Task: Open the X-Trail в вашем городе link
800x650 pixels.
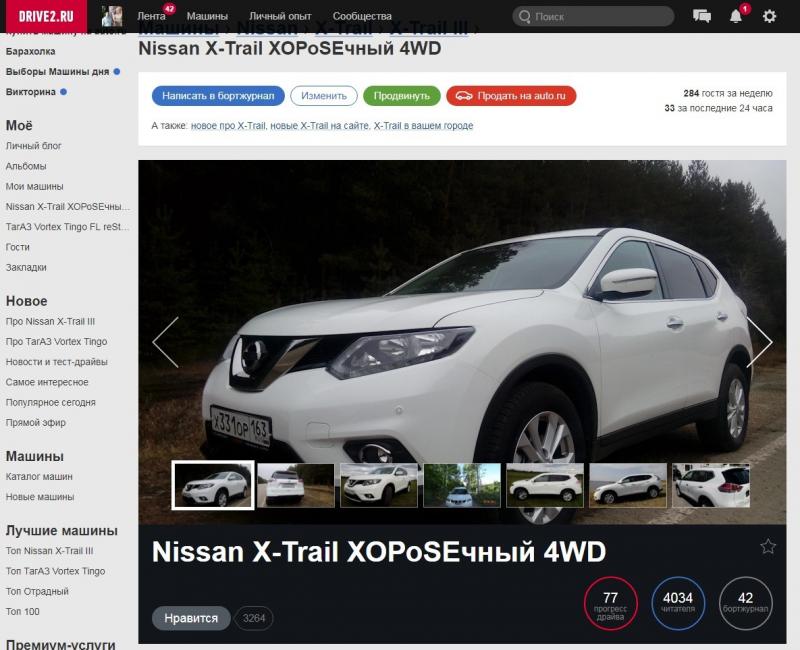Action: (423, 126)
